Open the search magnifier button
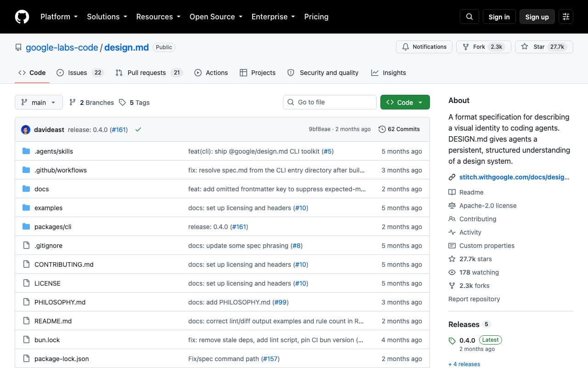588x368 pixels. [x=469, y=17]
